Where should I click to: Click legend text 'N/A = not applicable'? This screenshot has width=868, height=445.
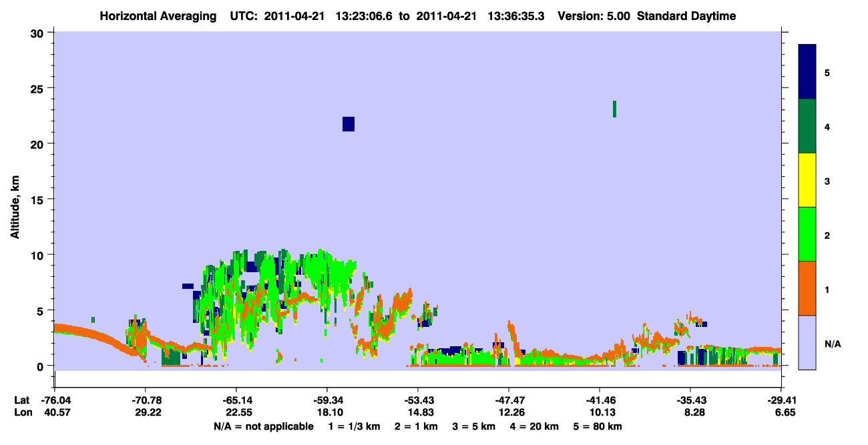pyautogui.click(x=263, y=426)
